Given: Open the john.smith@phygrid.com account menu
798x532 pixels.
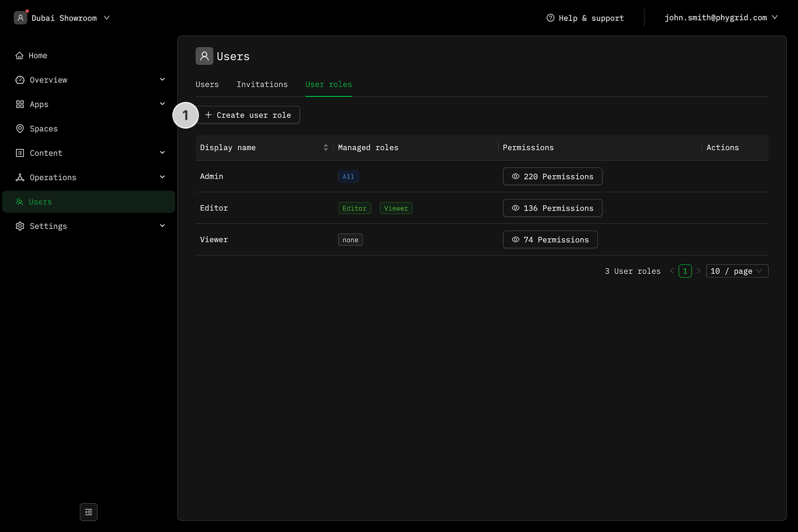Looking at the screenshot, I should coord(720,18).
